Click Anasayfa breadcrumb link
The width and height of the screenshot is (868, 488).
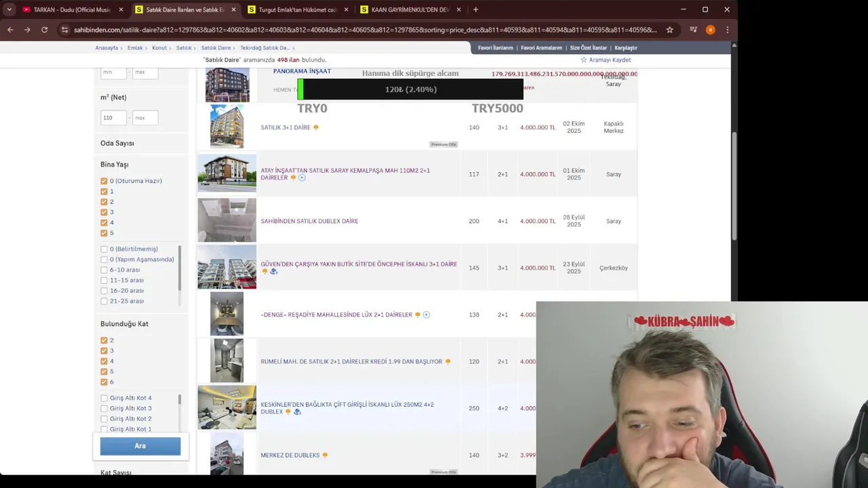tap(106, 48)
